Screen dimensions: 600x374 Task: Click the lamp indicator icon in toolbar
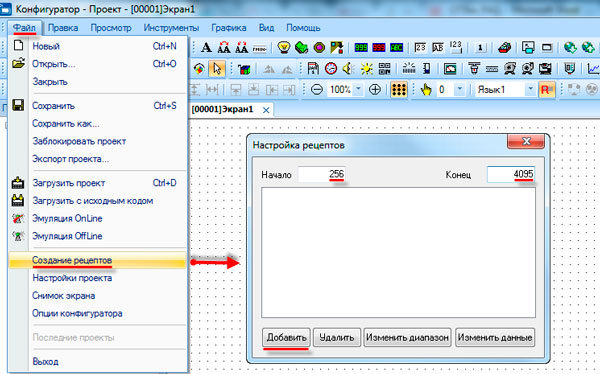[284, 47]
